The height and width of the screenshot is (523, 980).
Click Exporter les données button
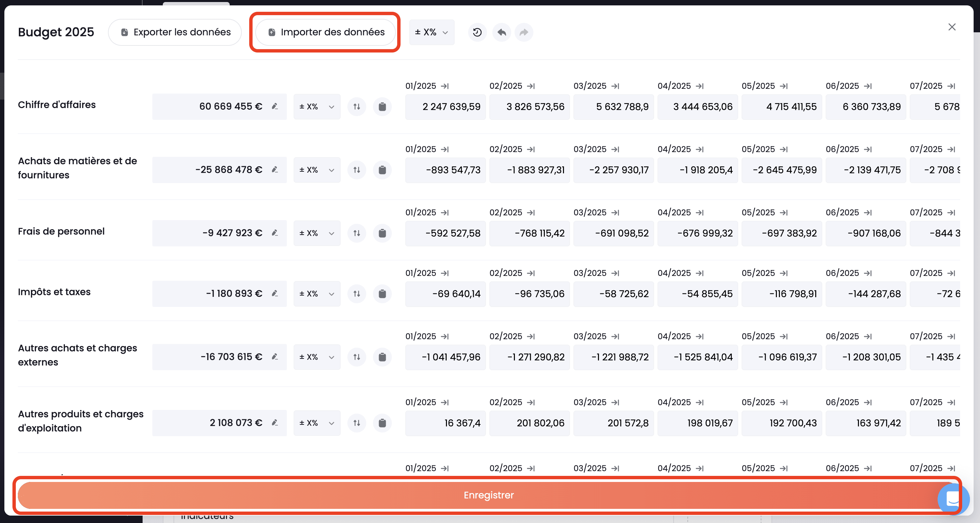[175, 32]
